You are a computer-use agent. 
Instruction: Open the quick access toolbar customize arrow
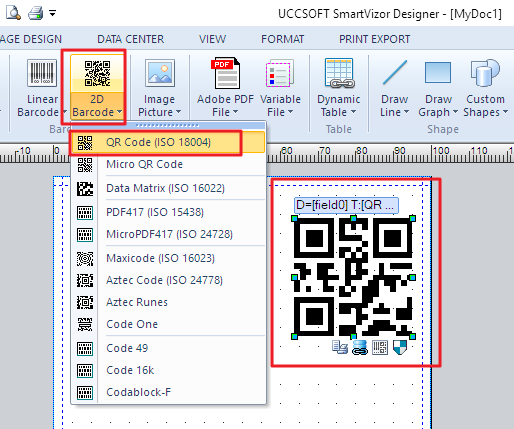(53, 13)
